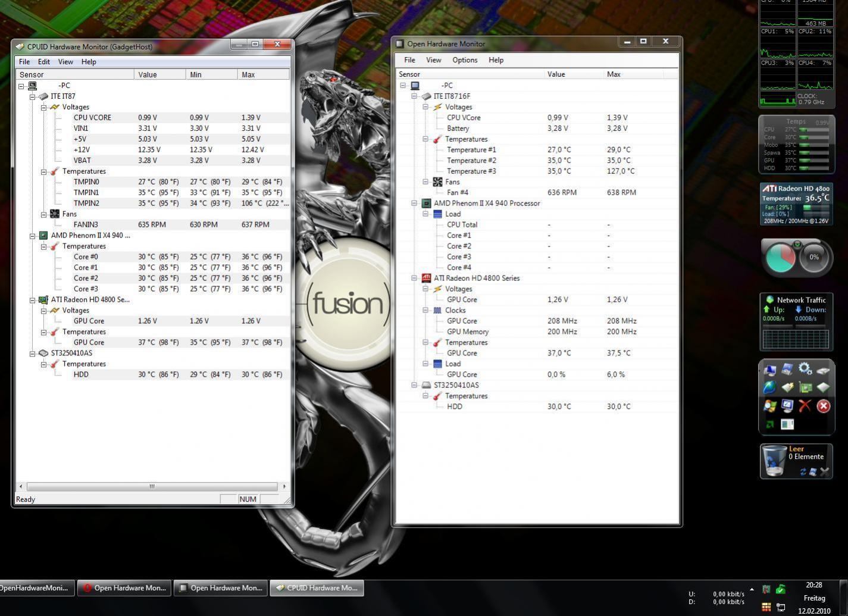Viewport: 848px width, 616px height.
Task: Show hidden tray icons arrow
Action: (x=752, y=589)
